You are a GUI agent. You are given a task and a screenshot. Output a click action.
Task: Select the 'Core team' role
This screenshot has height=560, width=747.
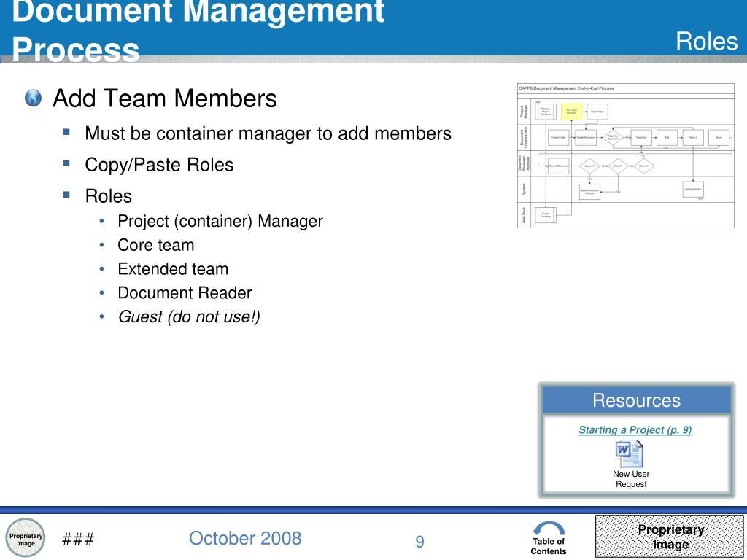tap(156, 245)
